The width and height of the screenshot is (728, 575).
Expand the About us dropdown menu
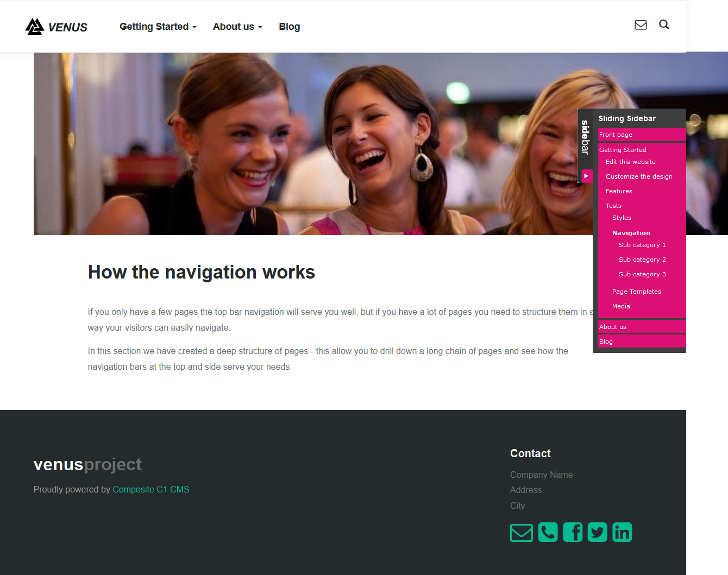point(237,27)
